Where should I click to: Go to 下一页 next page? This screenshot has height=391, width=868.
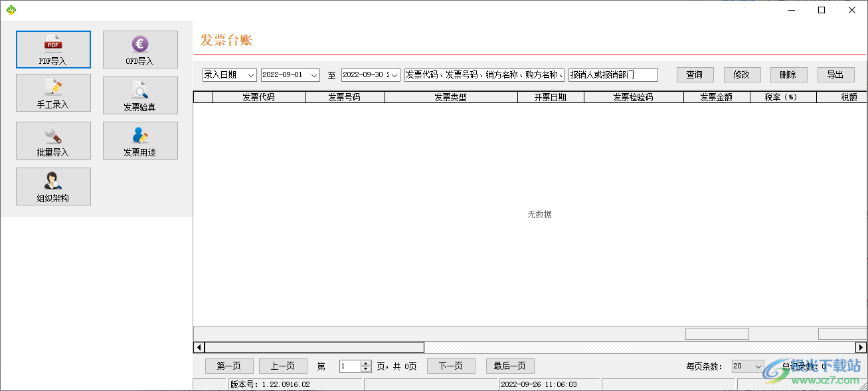451,366
